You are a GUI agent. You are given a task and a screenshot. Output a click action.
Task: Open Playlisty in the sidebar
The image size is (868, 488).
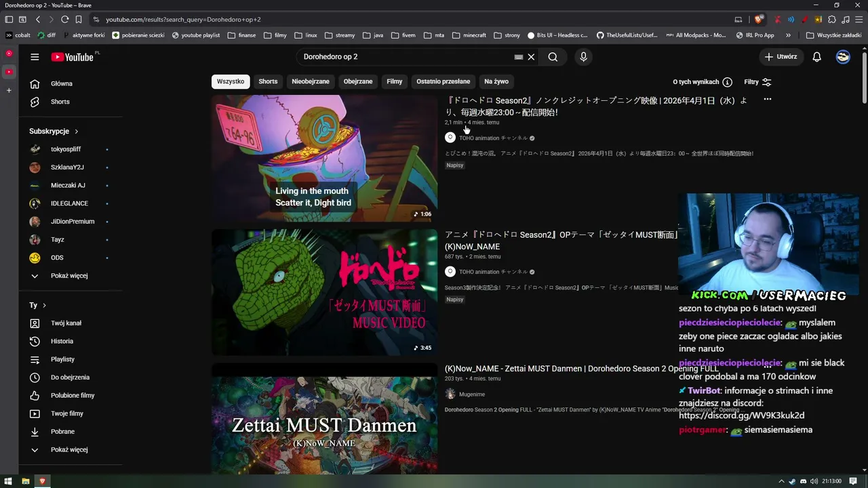coord(71,359)
